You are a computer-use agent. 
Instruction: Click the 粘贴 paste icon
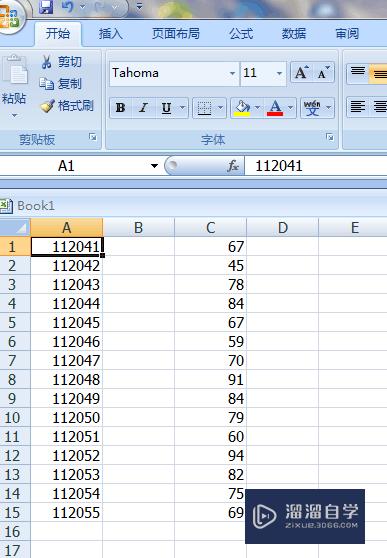15,70
